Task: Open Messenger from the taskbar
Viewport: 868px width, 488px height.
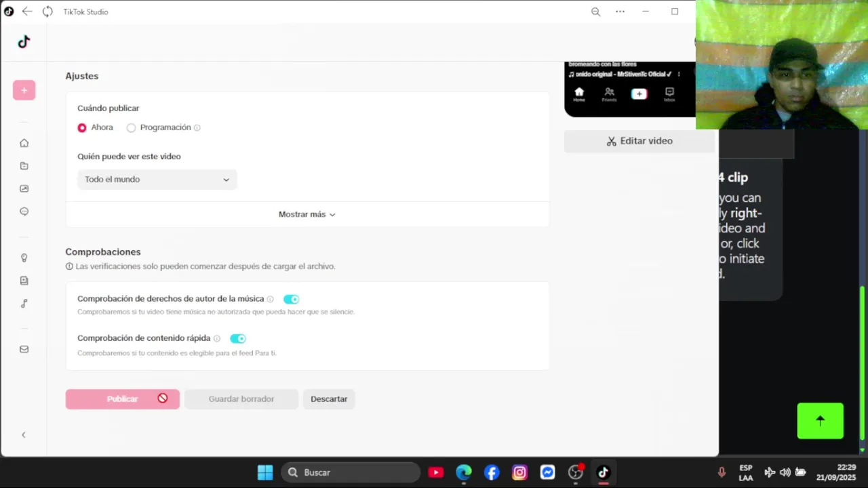Action: (547, 472)
